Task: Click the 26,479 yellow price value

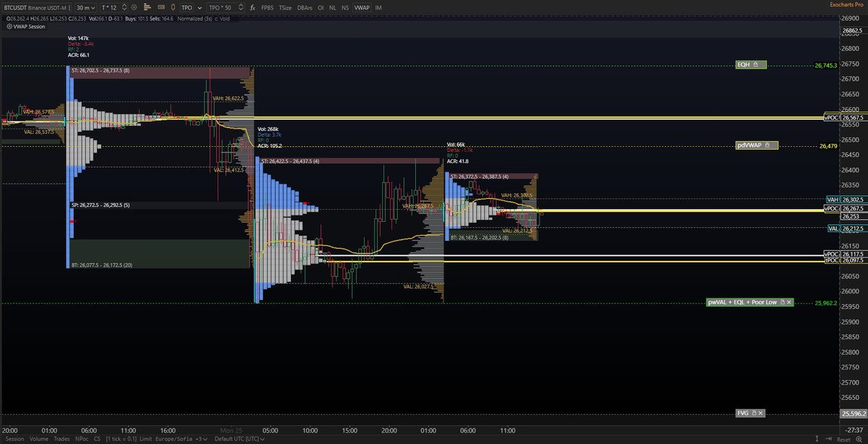Action: (x=828, y=146)
